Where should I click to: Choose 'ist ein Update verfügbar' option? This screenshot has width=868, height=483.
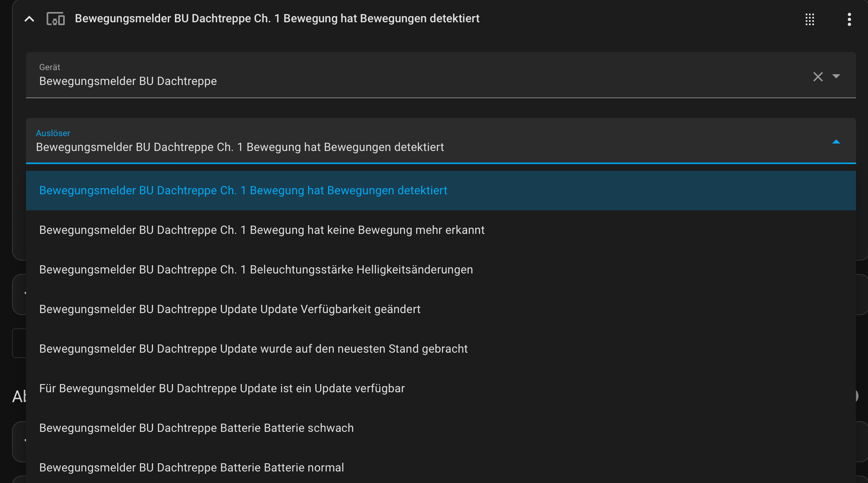222,389
